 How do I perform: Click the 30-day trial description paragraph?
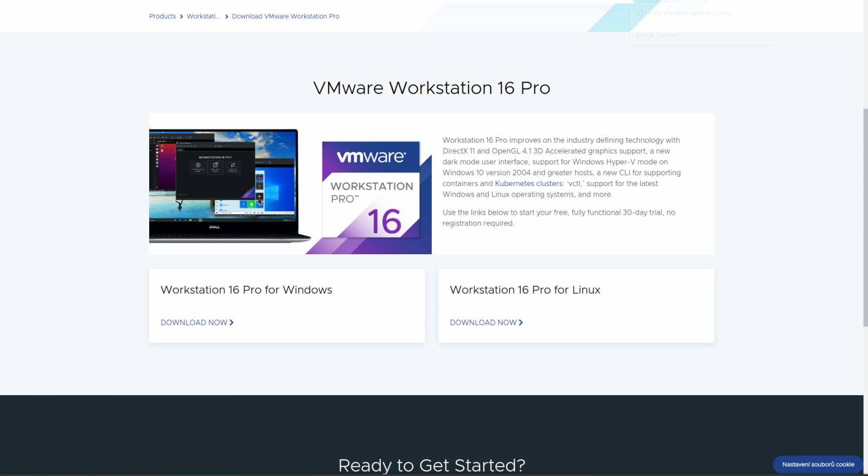[x=559, y=218]
